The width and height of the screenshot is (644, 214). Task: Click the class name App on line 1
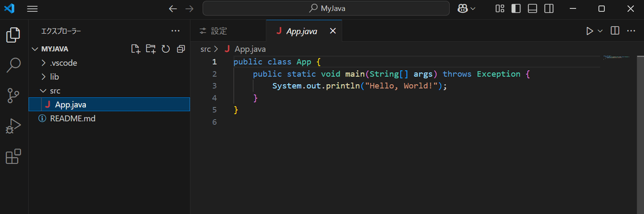[x=304, y=62]
